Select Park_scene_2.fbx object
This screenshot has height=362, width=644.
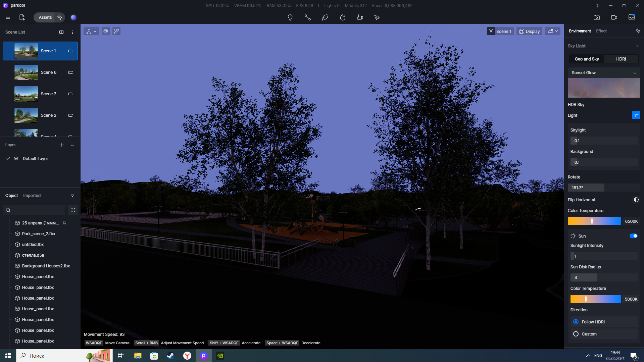39,234
